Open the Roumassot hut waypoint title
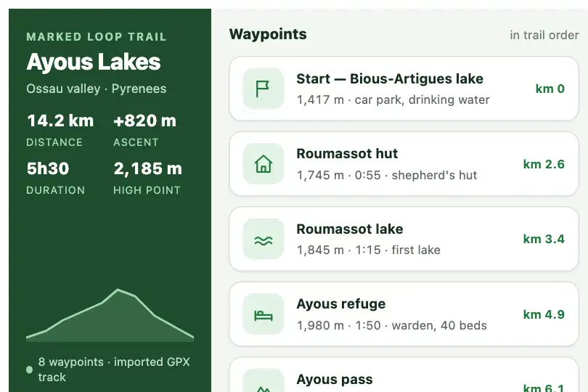Screen dimensions: 588x392 [x=347, y=153]
